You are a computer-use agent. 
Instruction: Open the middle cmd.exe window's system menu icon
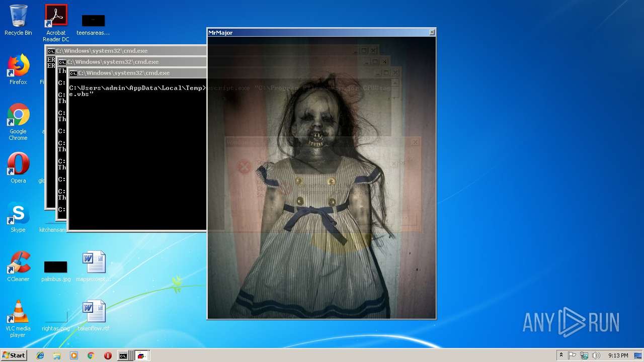(62, 62)
